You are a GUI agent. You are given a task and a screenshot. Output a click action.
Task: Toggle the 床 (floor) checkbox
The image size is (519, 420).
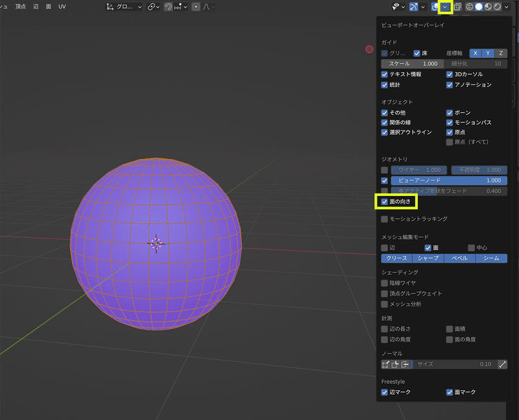(416, 53)
